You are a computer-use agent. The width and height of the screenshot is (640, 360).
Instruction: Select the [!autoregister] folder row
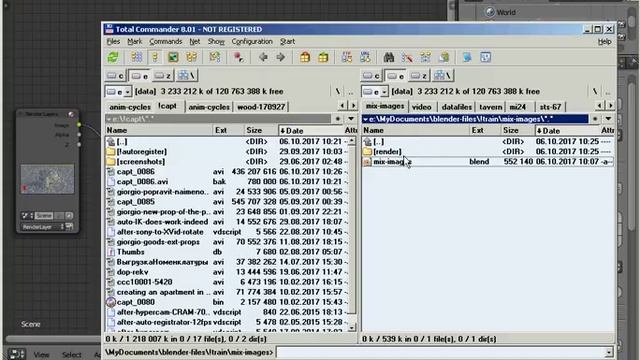pos(227,151)
